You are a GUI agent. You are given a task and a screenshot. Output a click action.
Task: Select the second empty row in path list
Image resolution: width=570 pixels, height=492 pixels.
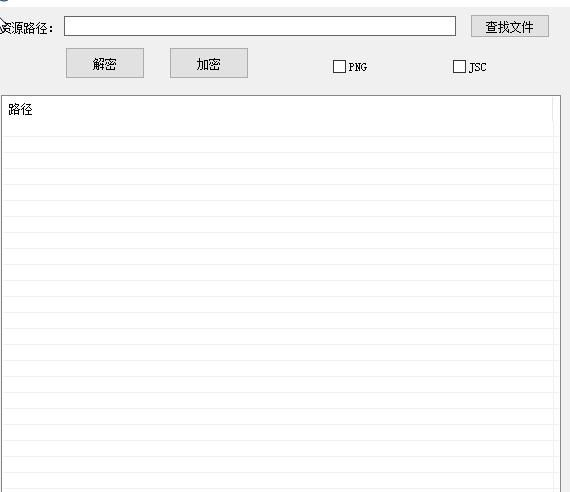pyautogui.click(x=278, y=145)
